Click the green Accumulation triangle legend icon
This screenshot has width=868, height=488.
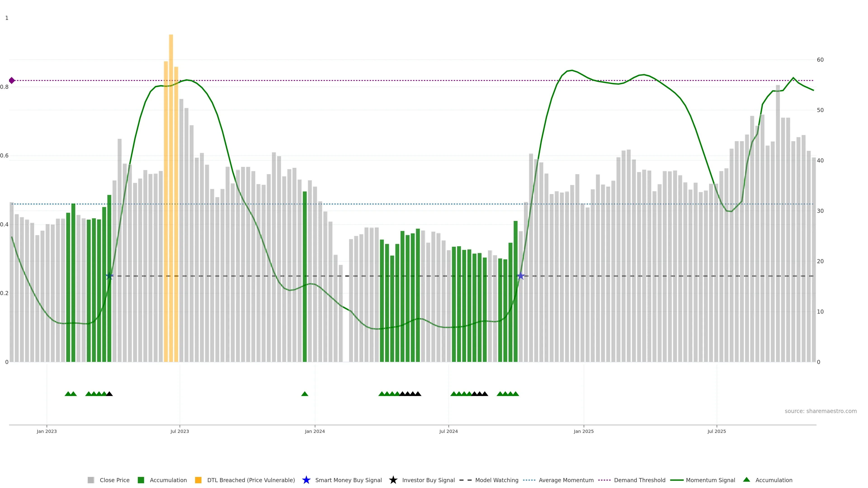(x=746, y=480)
